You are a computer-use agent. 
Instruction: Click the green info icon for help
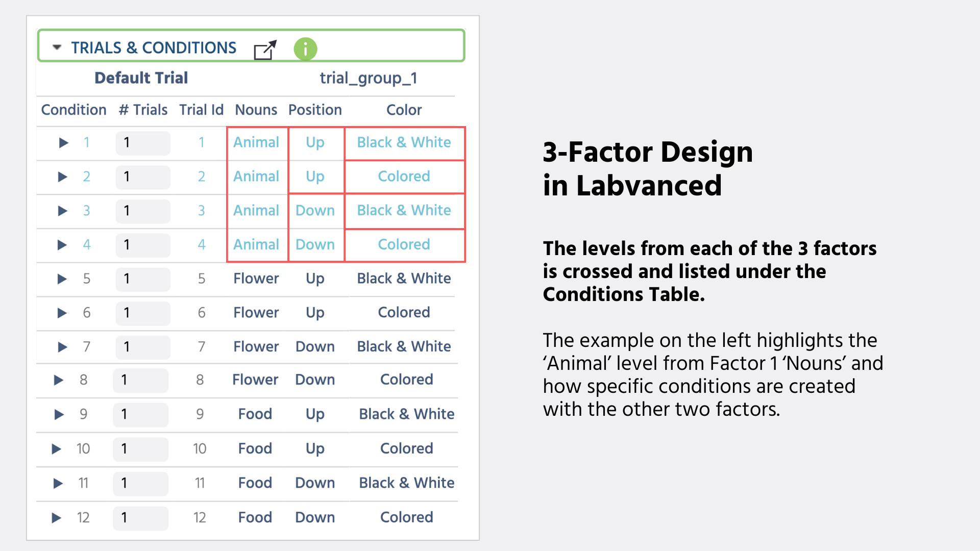(305, 49)
